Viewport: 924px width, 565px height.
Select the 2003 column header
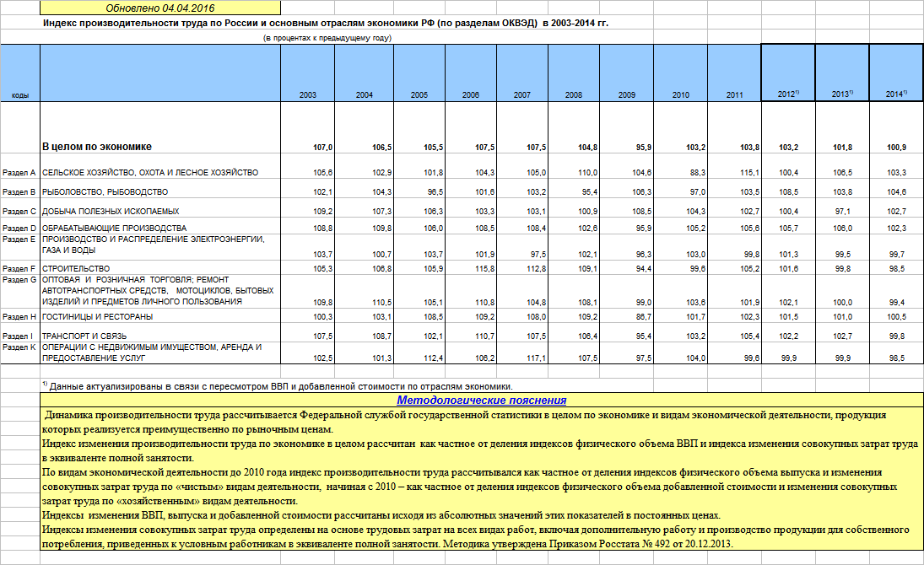pos(308,73)
